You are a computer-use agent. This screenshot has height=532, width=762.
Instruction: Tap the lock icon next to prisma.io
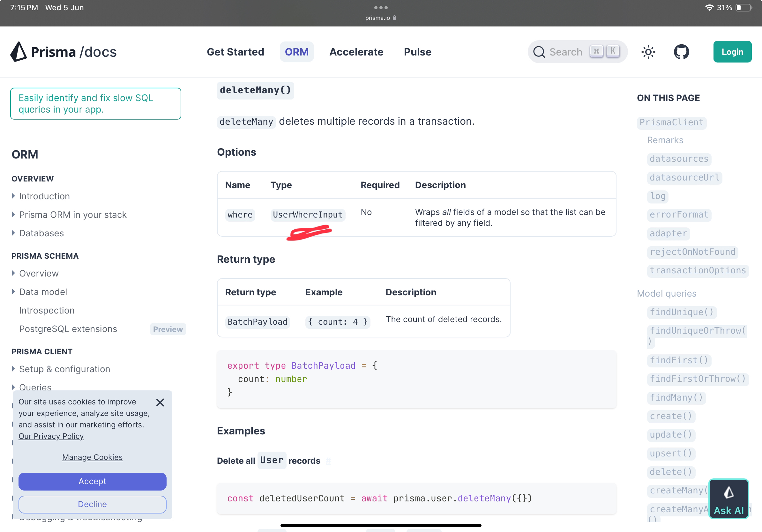click(395, 18)
